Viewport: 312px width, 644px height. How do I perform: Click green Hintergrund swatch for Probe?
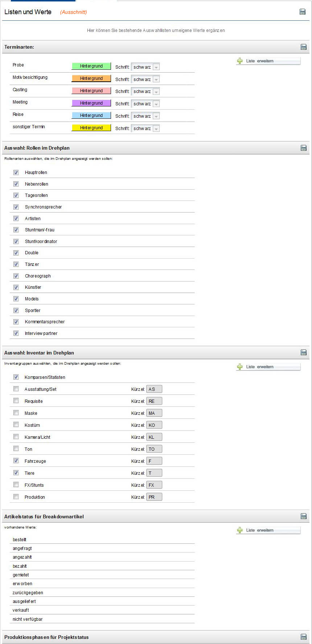pos(91,66)
